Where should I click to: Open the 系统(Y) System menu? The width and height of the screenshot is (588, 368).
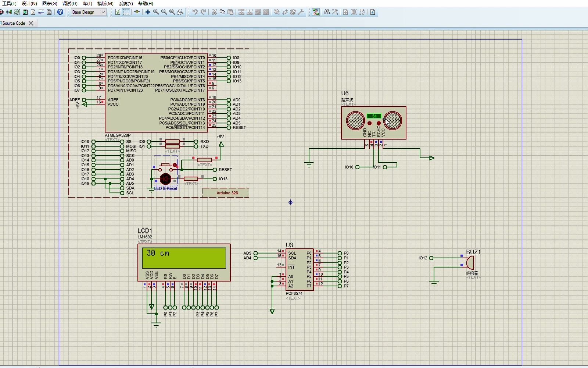pyautogui.click(x=126, y=3)
